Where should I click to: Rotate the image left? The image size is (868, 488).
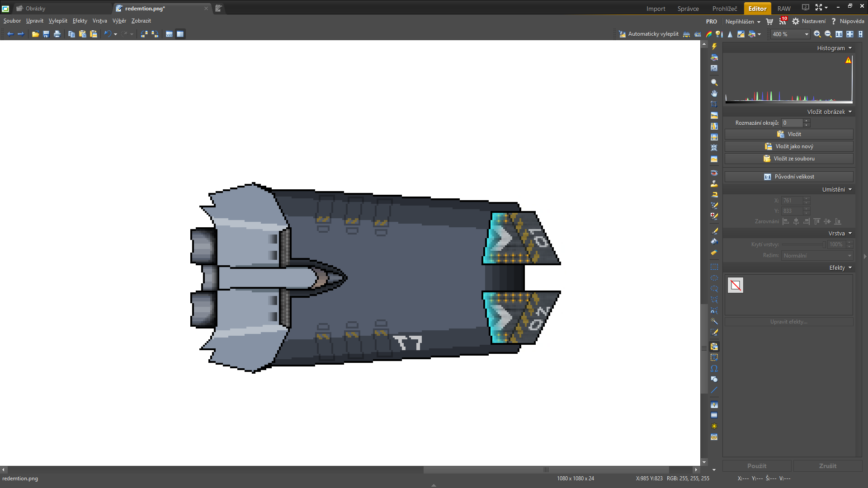(x=144, y=34)
